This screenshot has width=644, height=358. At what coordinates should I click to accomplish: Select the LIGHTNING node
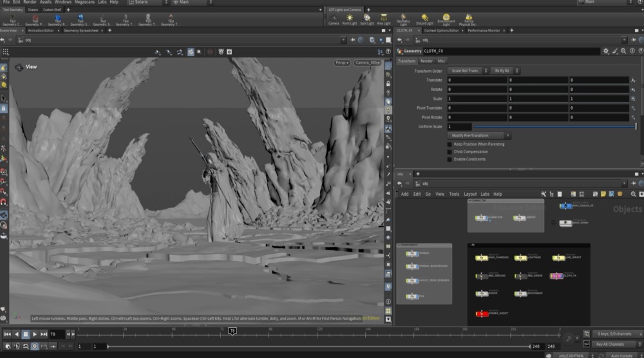pyautogui.click(x=520, y=258)
